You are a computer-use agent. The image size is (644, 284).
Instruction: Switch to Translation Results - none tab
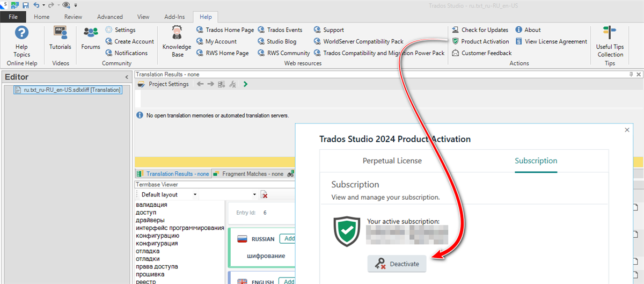tap(173, 174)
